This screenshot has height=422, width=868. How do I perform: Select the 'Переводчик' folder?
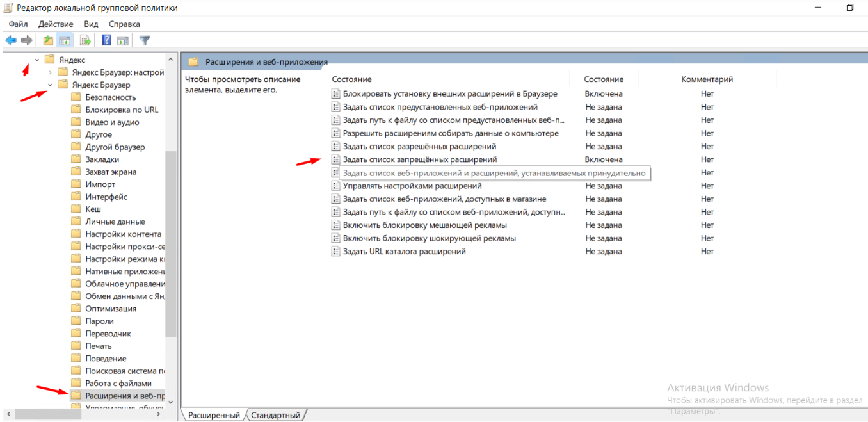tap(108, 334)
